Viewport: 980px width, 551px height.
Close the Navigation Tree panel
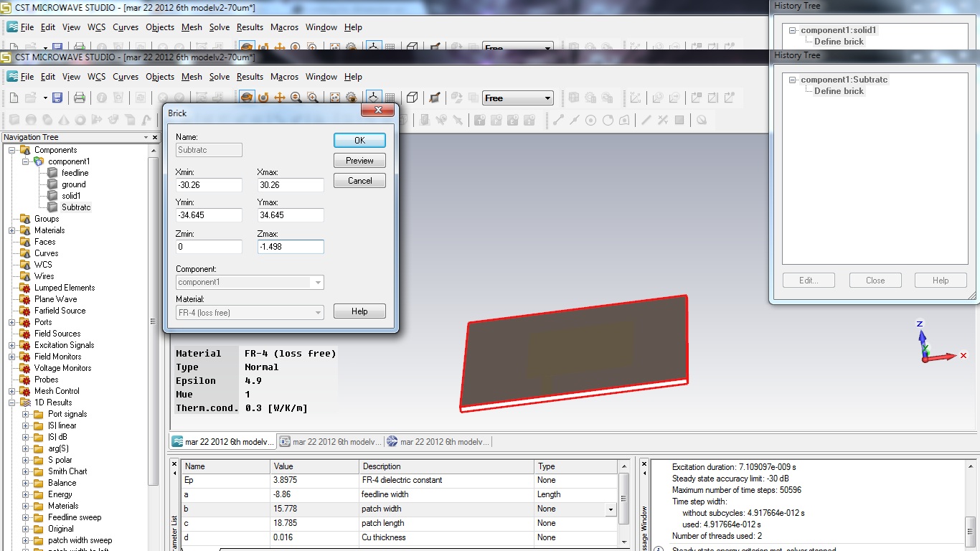coord(154,137)
